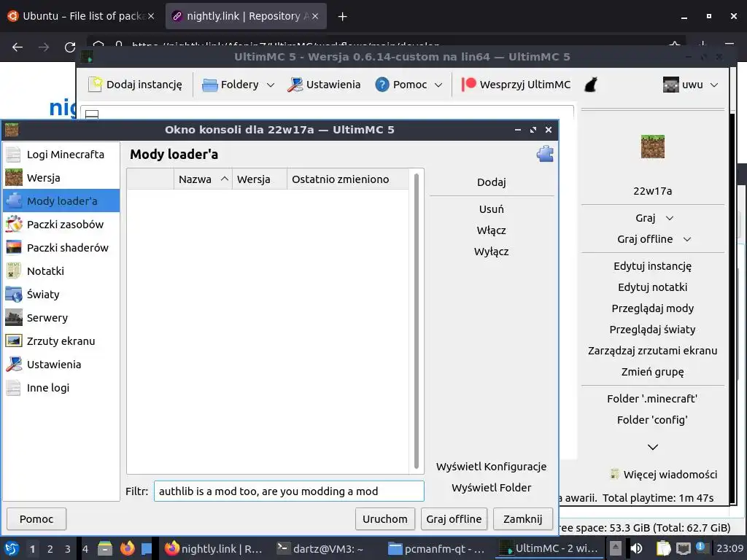Click the Wyłącz button
This screenshot has width=747, height=560.
coord(491,252)
